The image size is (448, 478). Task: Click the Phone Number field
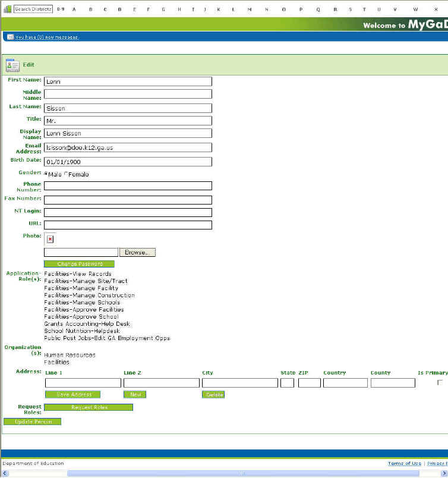128,186
